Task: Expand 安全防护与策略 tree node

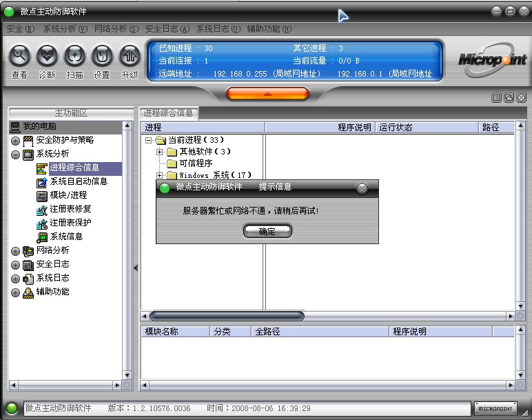Action: click(15, 141)
